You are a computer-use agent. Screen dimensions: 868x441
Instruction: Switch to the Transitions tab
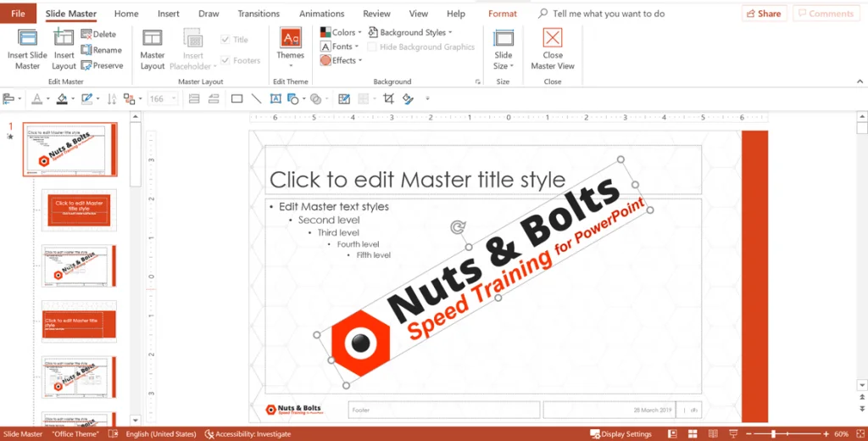click(259, 14)
